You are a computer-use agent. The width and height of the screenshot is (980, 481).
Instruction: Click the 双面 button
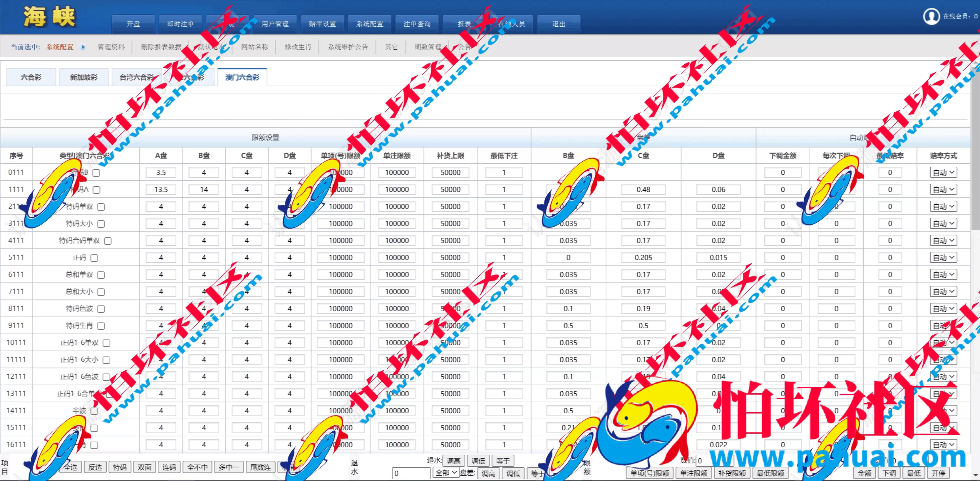tap(145, 467)
